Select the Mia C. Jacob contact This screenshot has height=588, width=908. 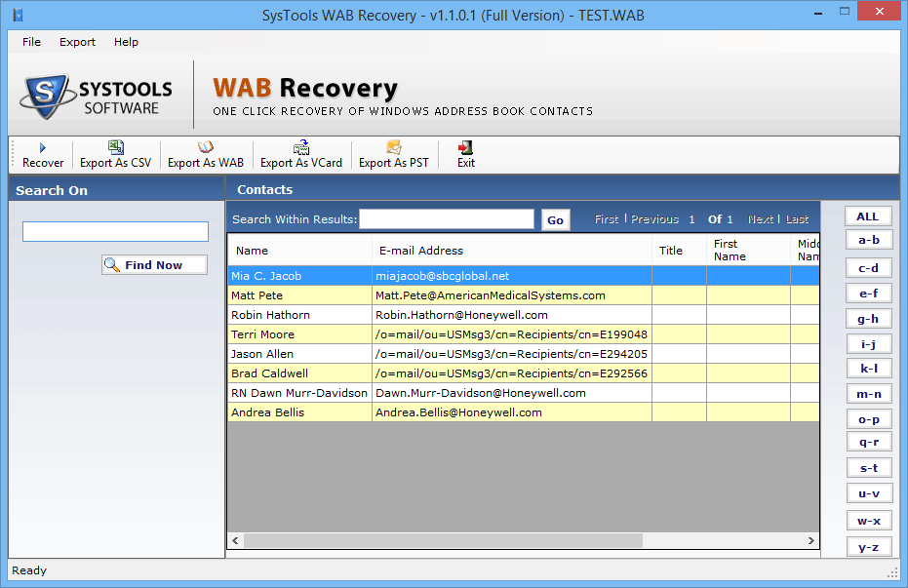coord(299,276)
